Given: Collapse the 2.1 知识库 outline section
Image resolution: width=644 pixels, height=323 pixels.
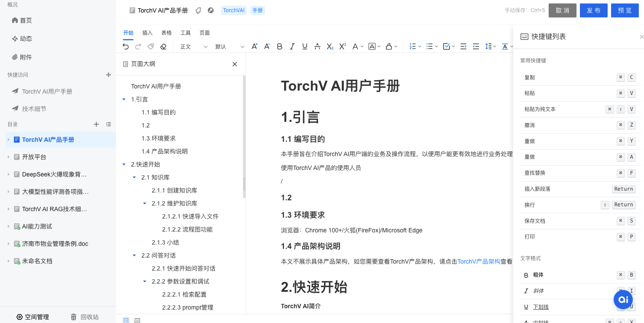Looking at the screenshot, I should click(x=134, y=177).
